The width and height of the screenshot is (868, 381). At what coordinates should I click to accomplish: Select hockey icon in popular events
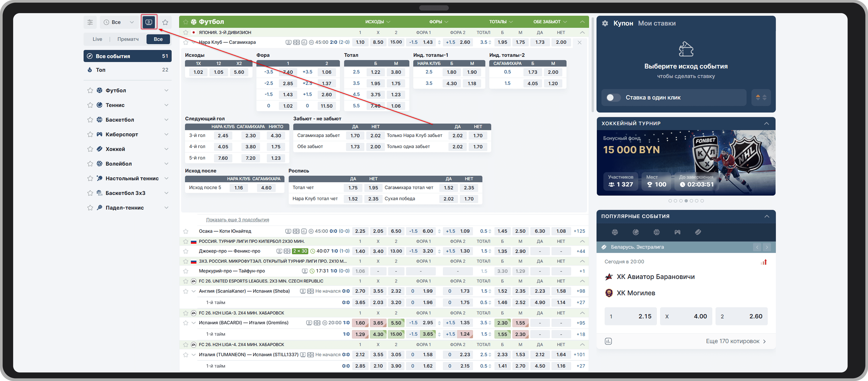click(x=698, y=232)
